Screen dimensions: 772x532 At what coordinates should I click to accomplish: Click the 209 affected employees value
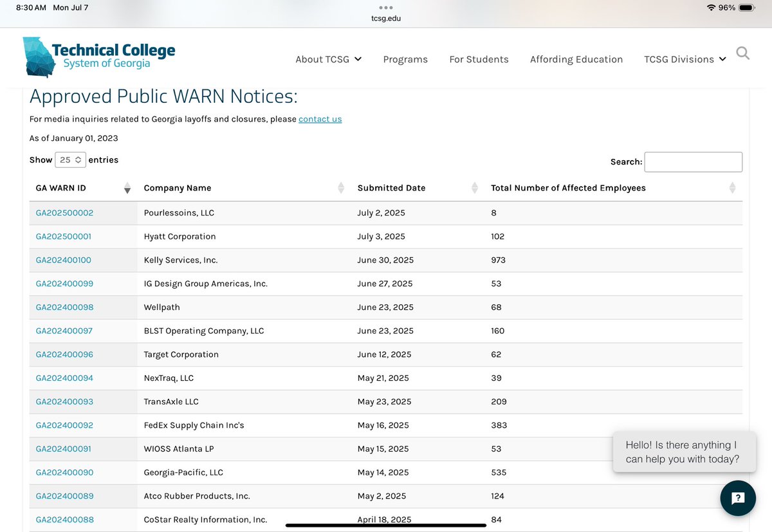pyautogui.click(x=499, y=401)
